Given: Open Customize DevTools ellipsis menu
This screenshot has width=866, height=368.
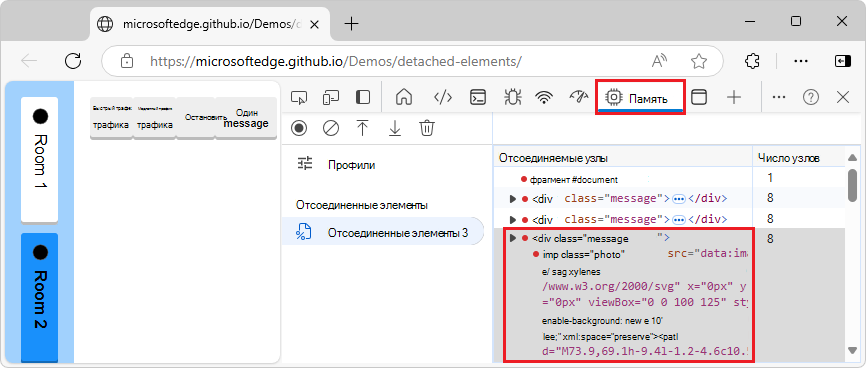Looking at the screenshot, I should 779,98.
